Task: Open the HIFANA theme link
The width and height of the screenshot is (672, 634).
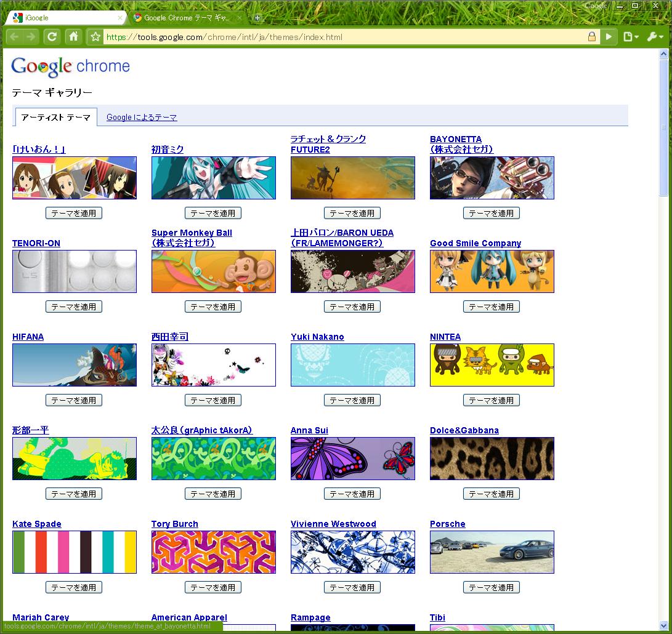Action: click(28, 337)
